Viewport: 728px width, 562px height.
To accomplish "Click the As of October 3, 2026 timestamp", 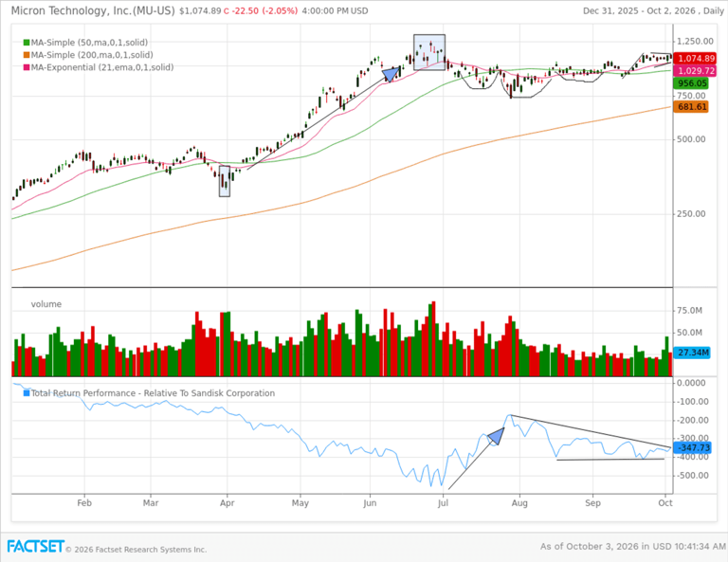I will click(x=633, y=547).
